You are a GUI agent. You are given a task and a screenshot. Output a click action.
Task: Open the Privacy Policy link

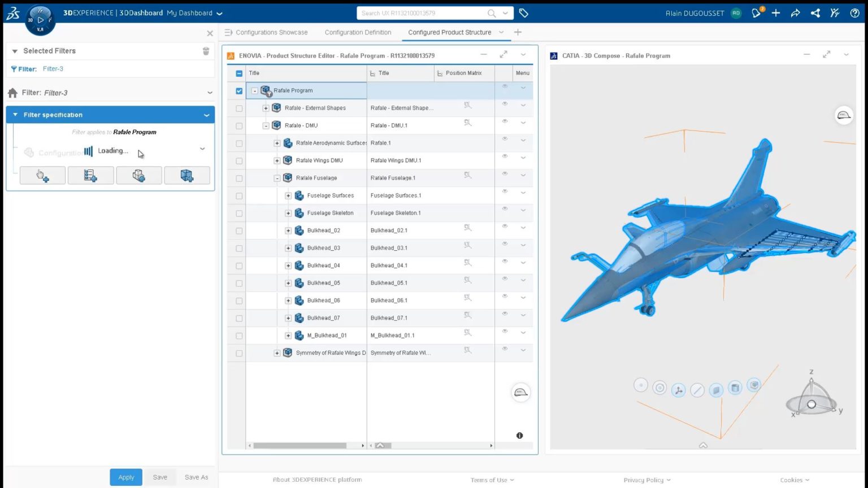click(x=644, y=480)
